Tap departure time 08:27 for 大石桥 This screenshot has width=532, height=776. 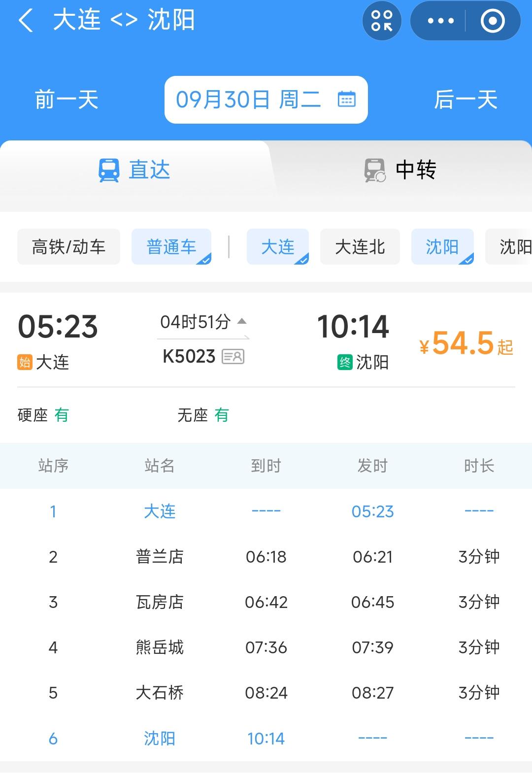point(373,693)
